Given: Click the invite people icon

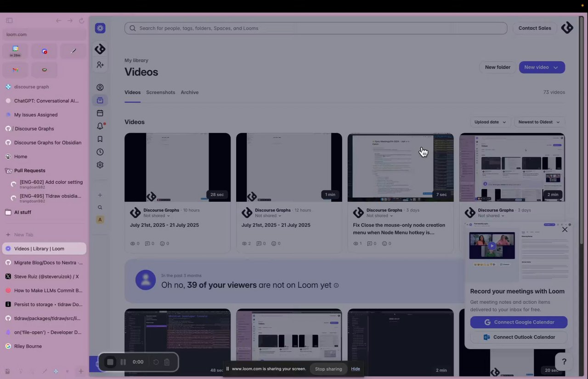Looking at the screenshot, I should (x=100, y=65).
